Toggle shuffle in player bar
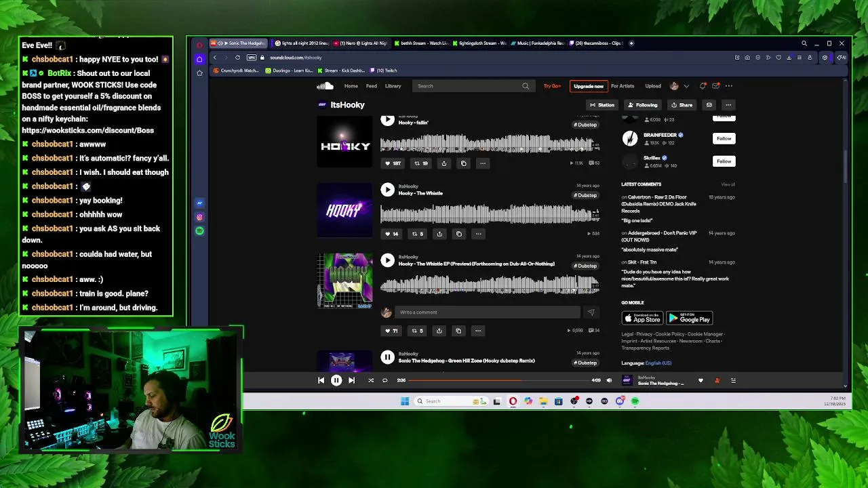This screenshot has width=868, height=488. coord(371,381)
